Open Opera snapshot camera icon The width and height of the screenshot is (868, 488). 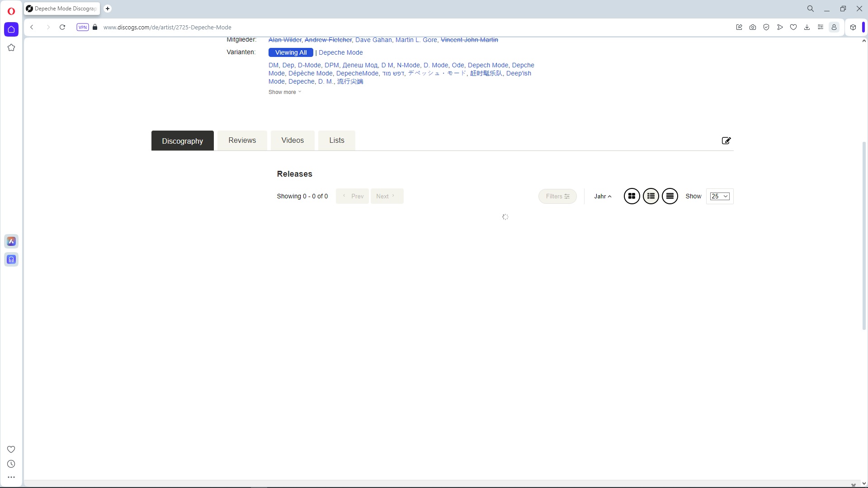753,27
